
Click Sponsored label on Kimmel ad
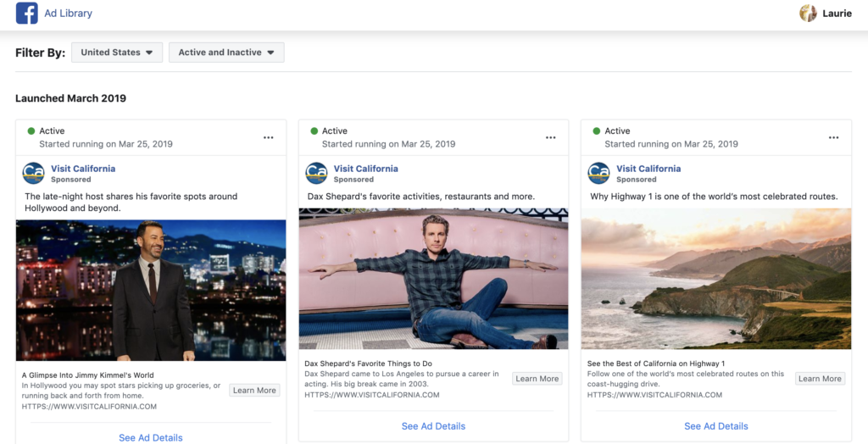pyautogui.click(x=71, y=180)
